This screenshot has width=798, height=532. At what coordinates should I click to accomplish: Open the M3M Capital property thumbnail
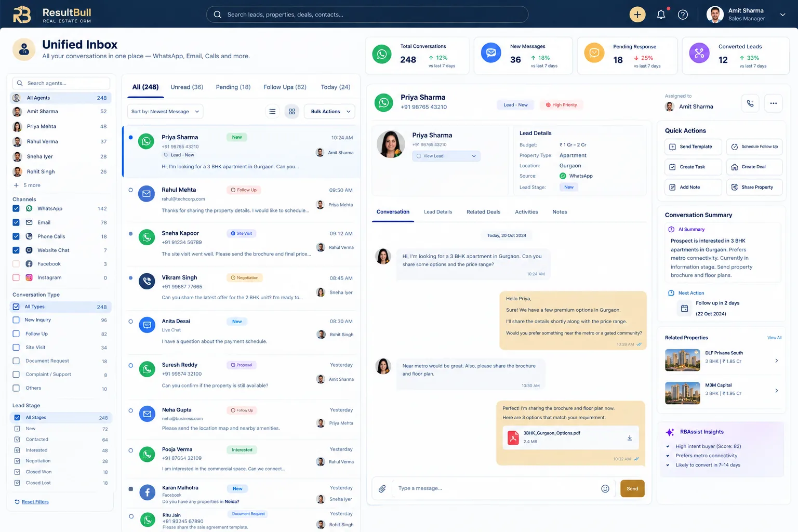pyautogui.click(x=683, y=393)
